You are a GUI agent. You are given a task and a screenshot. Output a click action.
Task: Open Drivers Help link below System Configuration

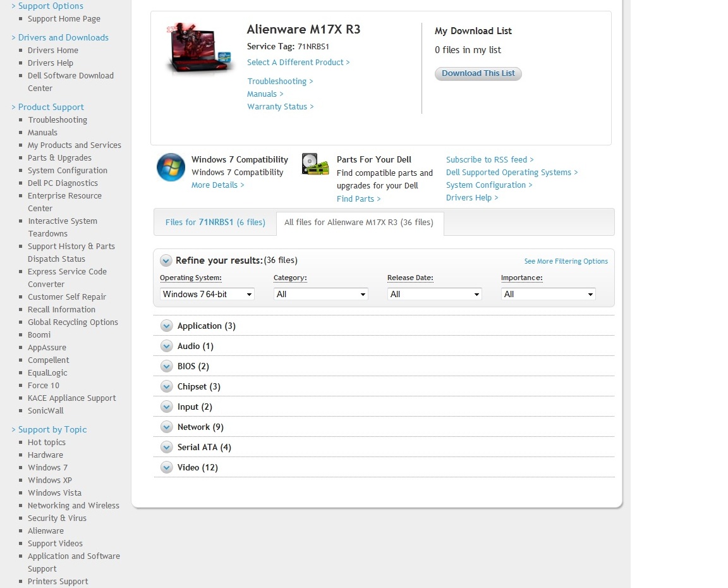pyautogui.click(x=472, y=197)
